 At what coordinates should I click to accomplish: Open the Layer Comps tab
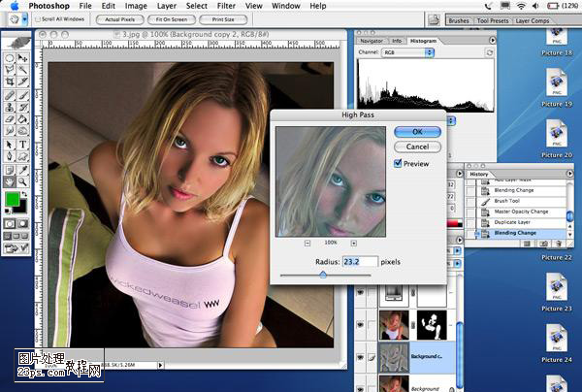pos(533,20)
